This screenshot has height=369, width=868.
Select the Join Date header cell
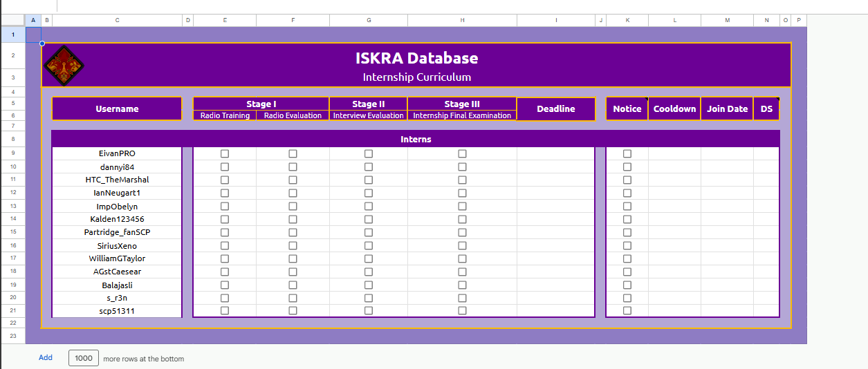[727, 108]
